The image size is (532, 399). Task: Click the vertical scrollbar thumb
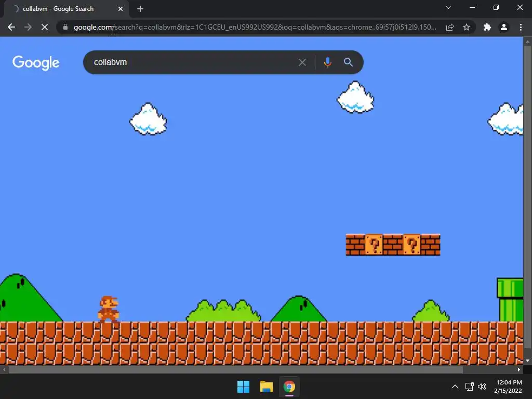coord(527,197)
